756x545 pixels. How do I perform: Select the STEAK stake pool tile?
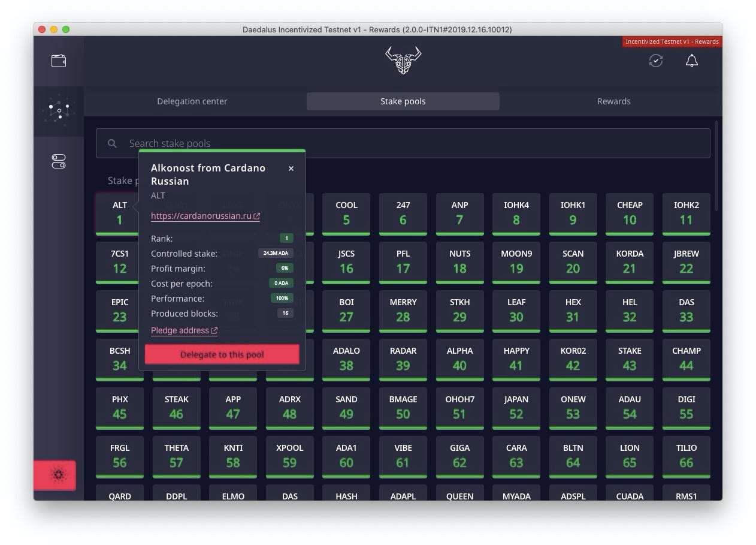click(x=176, y=408)
